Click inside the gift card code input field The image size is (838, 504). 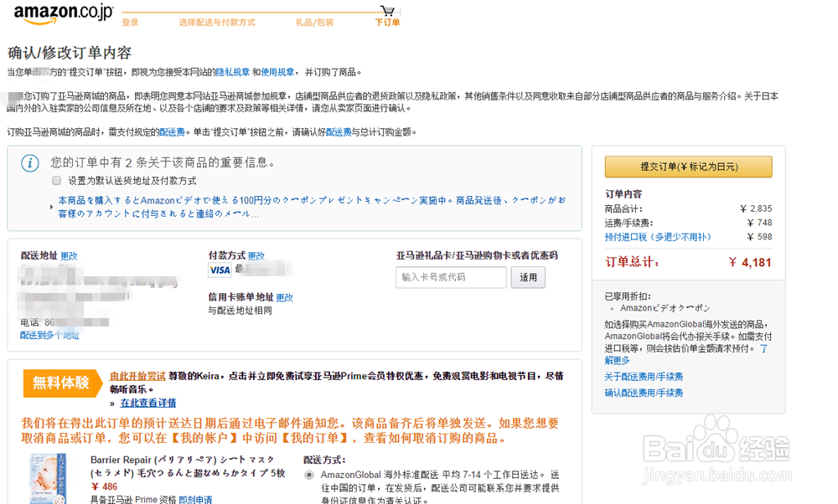tap(451, 278)
